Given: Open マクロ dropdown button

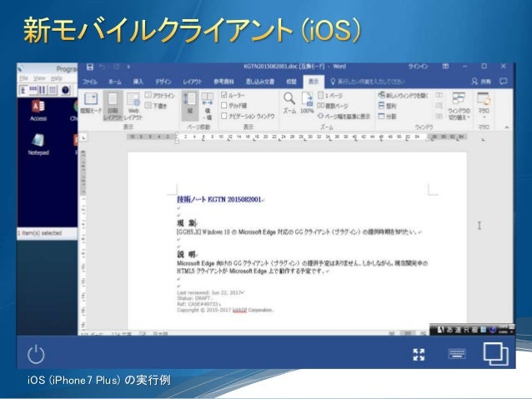Looking at the screenshot, I should click(x=484, y=106).
